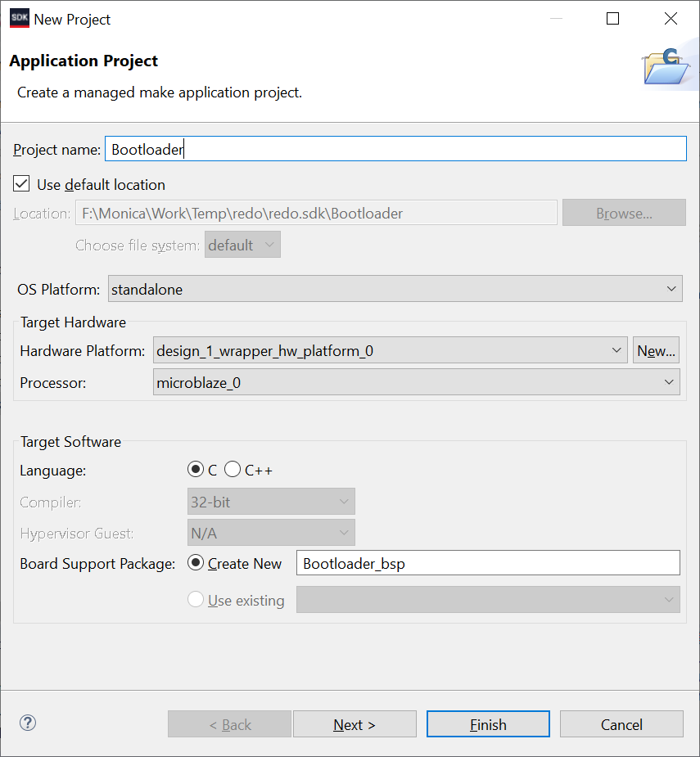Click the SDK logo in title bar
The width and height of the screenshot is (700, 757).
click(20, 18)
